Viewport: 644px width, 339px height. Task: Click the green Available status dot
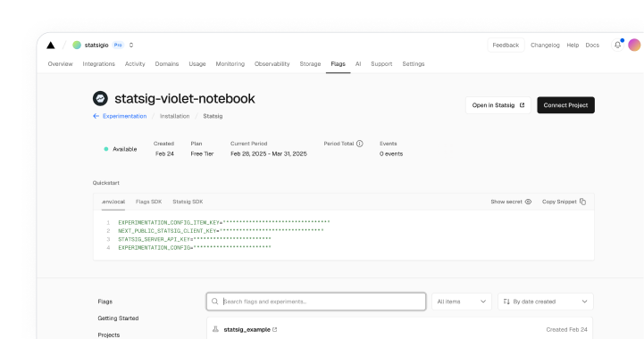pos(106,149)
